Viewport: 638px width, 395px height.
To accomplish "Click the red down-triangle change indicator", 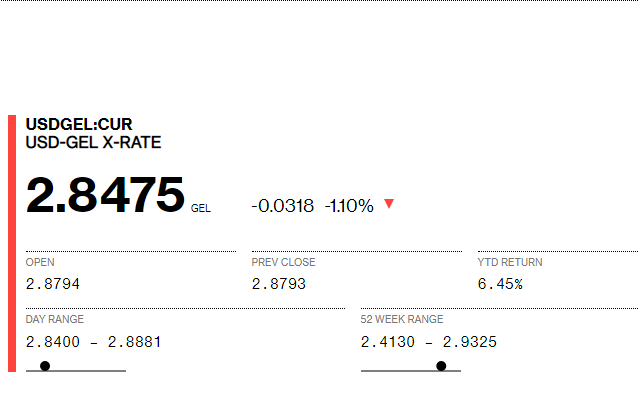I will (389, 203).
